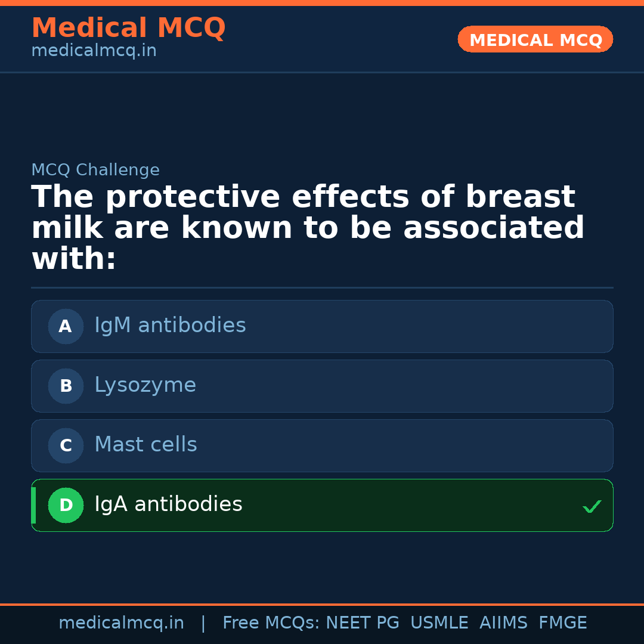The height and width of the screenshot is (644, 644).
Task: Open medicalmcq.in link in the footer
Action: click(x=121, y=623)
